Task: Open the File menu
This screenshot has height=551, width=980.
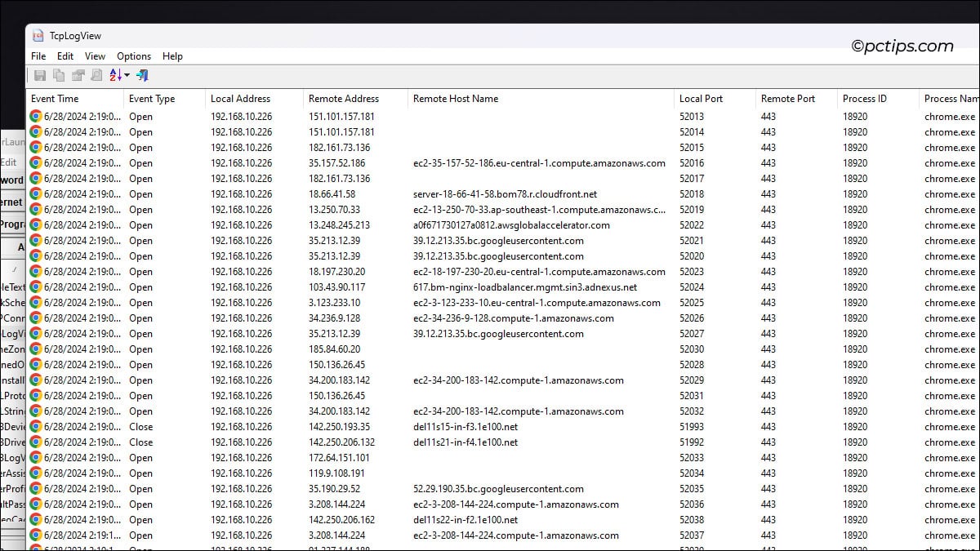Action: click(x=38, y=56)
